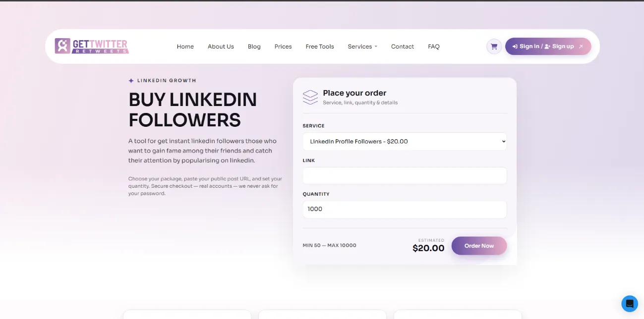The width and height of the screenshot is (644, 319).
Task: Open the FAQ page
Action: pyautogui.click(x=434, y=47)
